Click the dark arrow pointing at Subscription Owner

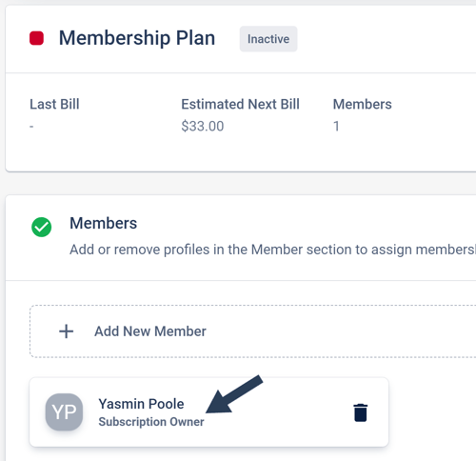tap(234, 394)
